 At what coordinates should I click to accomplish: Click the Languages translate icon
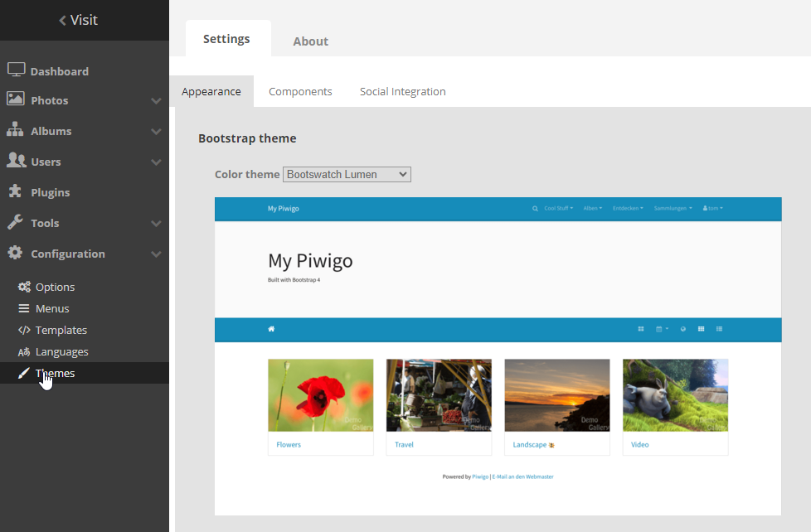(x=24, y=352)
